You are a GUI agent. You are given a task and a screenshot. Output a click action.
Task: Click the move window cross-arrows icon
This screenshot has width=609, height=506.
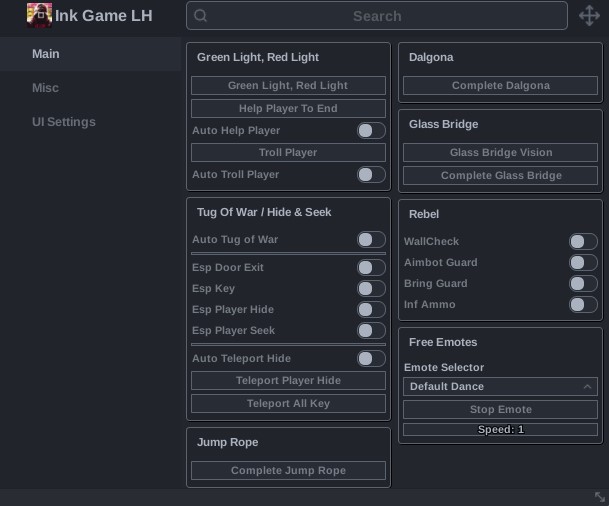point(589,16)
